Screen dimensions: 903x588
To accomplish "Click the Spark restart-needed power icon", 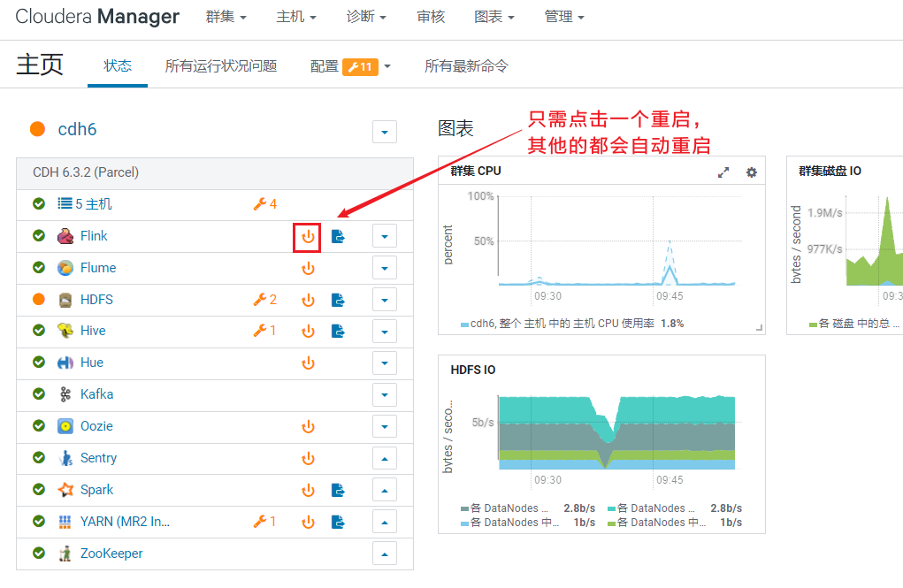I will (x=308, y=490).
